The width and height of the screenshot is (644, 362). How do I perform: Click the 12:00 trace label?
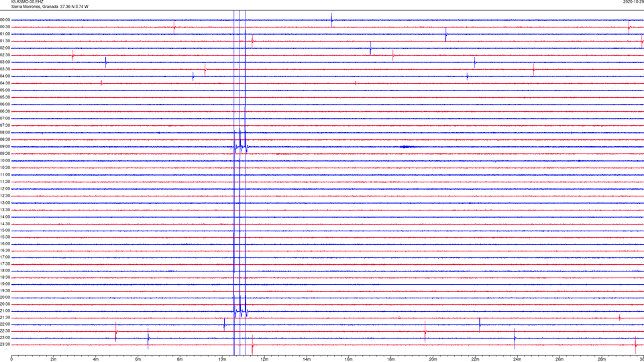[x=5, y=189]
